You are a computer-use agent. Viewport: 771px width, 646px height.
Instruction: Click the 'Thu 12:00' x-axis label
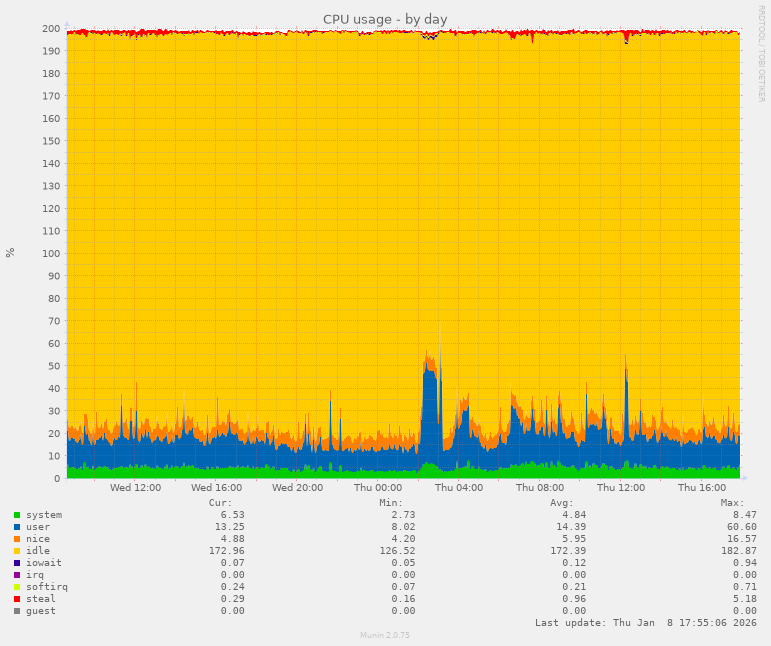[x=621, y=488]
